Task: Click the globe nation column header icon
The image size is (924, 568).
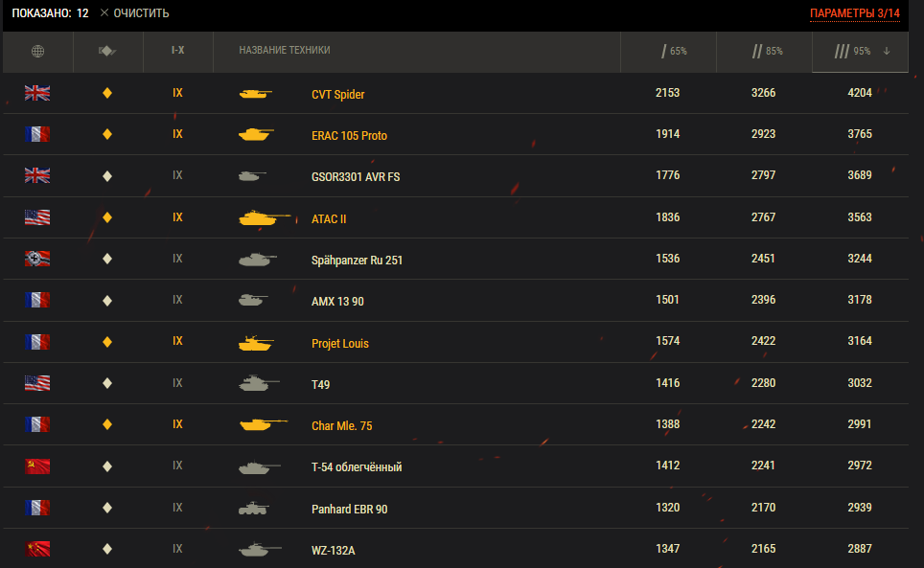Action: pos(37,51)
